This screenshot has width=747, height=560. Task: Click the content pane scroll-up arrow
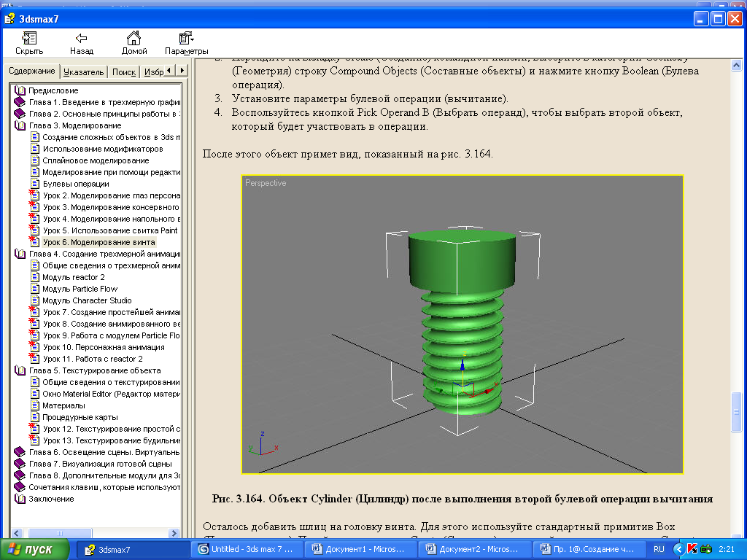point(736,65)
